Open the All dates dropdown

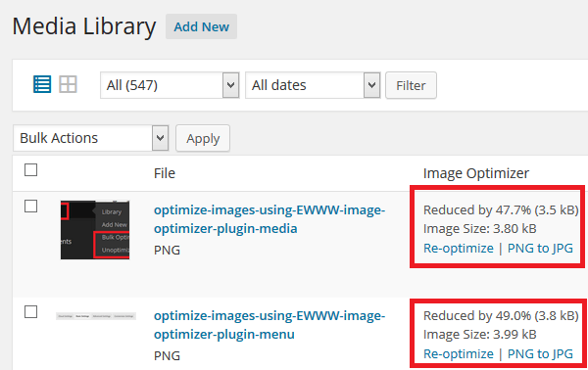(x=313, y=85)
